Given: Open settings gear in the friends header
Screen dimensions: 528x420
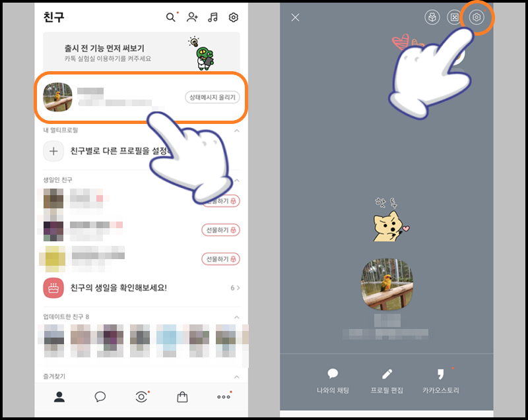Looking at the screenshot, I should click(234, 17).
